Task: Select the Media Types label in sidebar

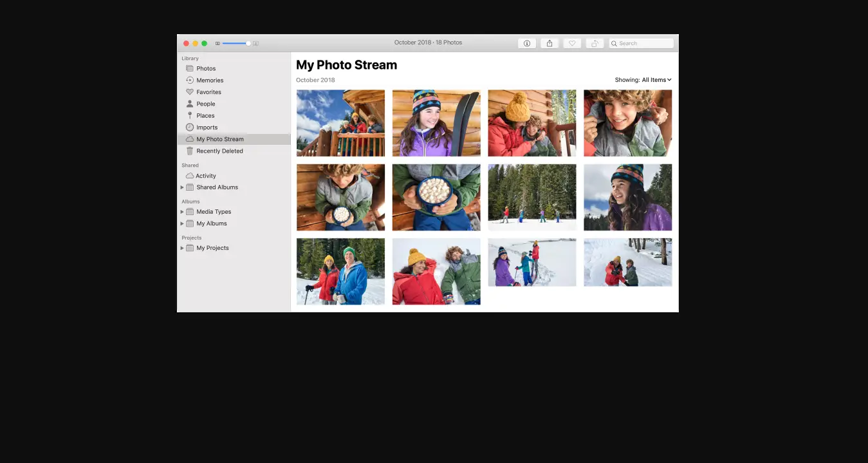Action: click(x=214, y=212)
